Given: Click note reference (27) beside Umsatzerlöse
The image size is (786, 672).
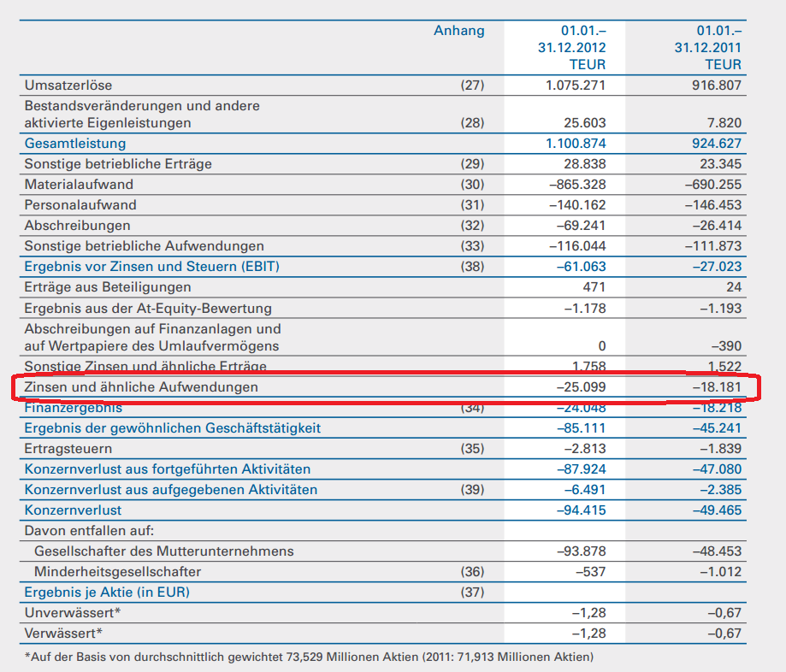Looking at the screenshot, I should [x=472, y=85].
